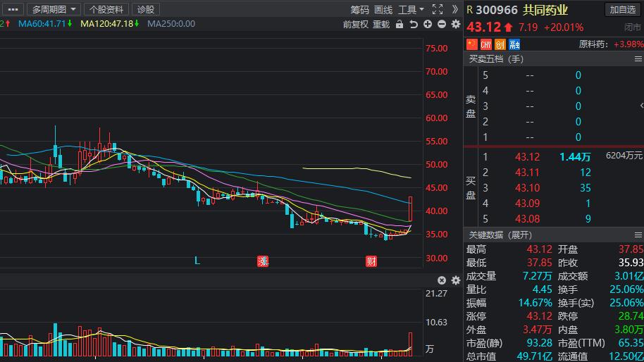Open the three-dots more menu

(13, 9)
